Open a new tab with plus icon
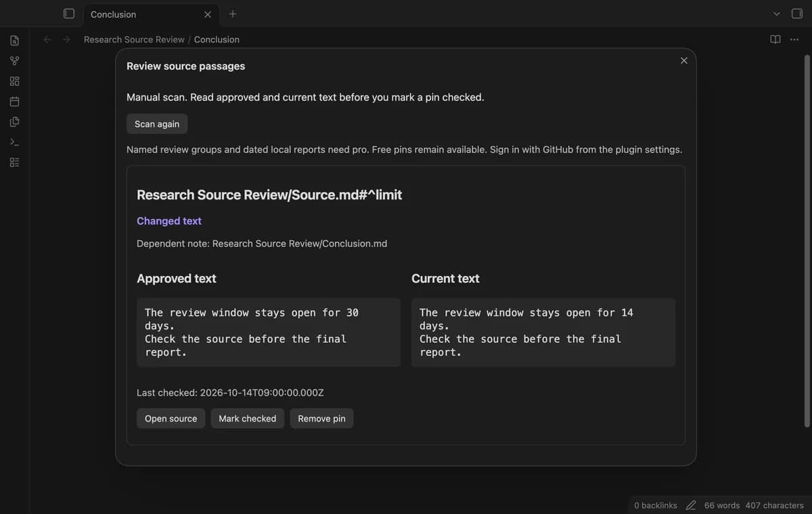This screenshot has height=514, width=812. point(233,14)
